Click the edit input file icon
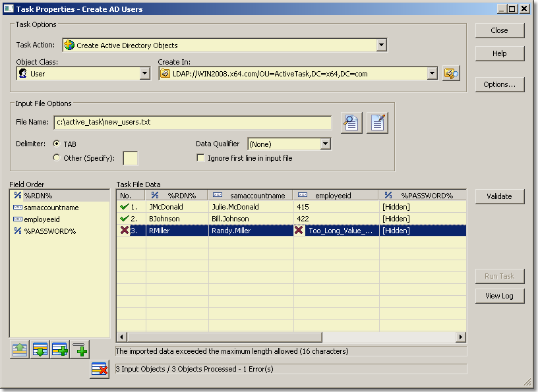This screenshot has width=538, height=392. click(x=378, y=123)
